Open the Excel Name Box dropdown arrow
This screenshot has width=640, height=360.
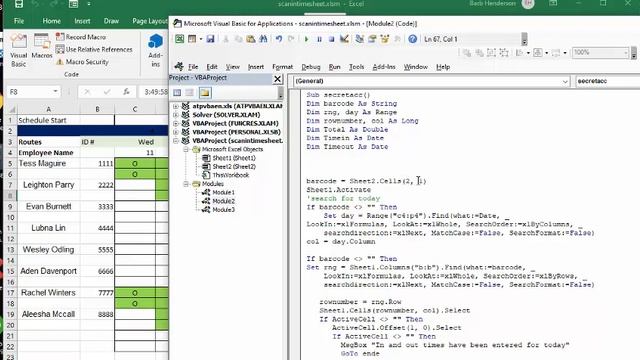(55, 91)
